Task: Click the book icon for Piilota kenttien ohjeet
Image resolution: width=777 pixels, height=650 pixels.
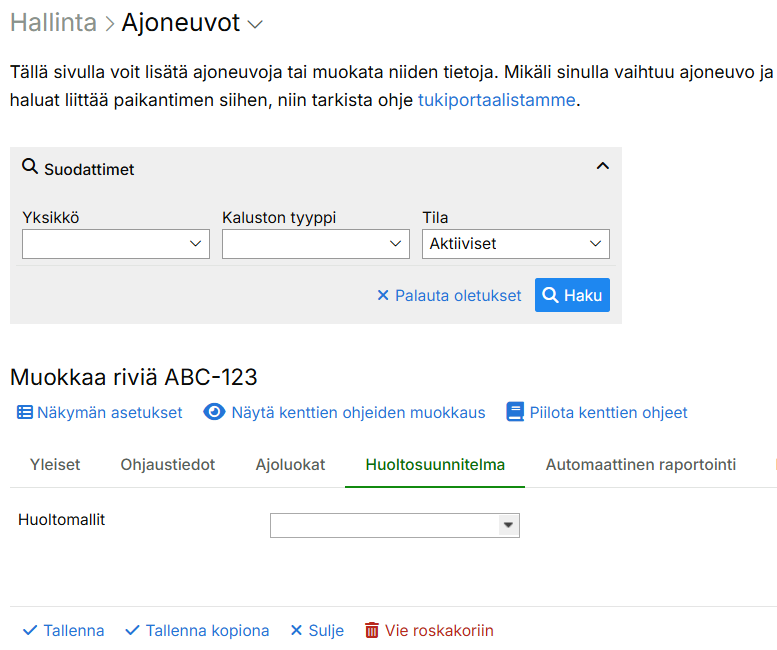Action: click(x=515, y=412)
